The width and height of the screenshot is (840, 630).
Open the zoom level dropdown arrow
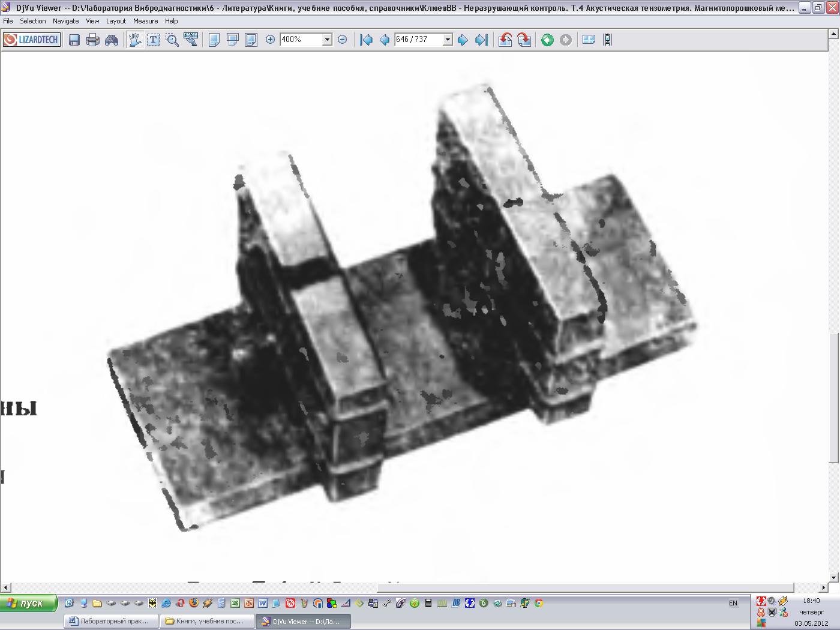tap(327, 40)
